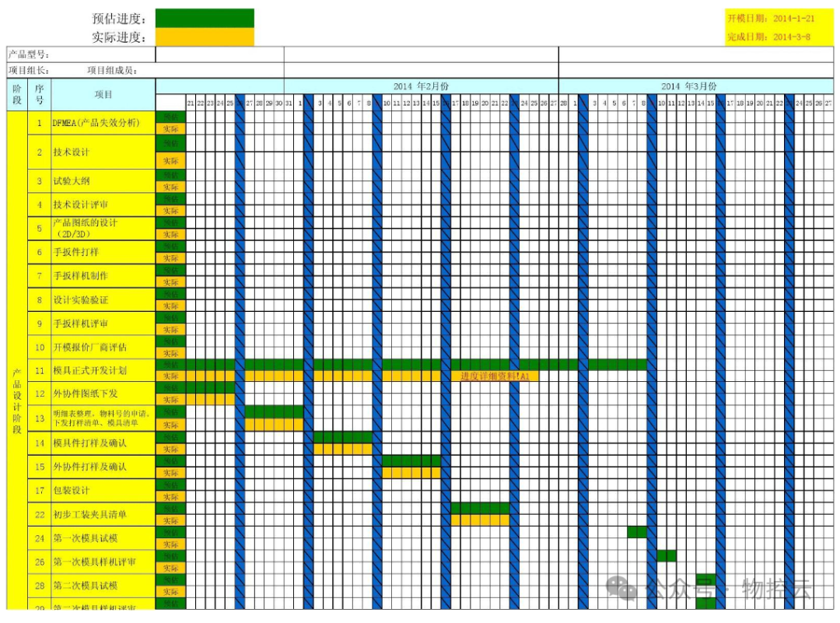Click the 手扳件打样 item cell
The image size is (840, 623).
pos(103,252)
